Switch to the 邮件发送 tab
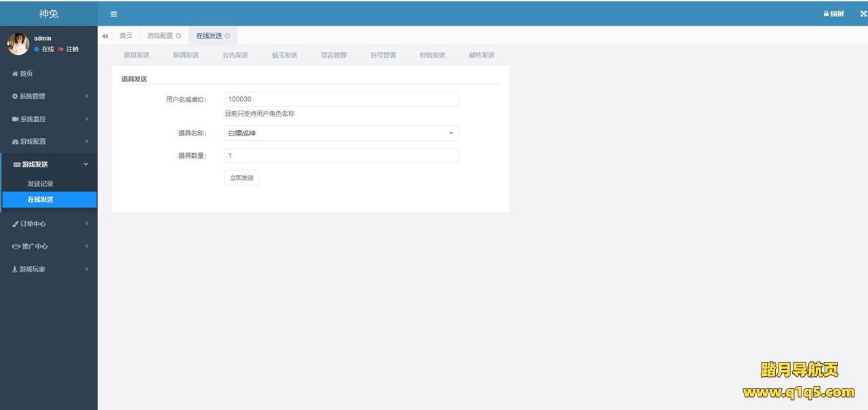 tap(481, 56)
